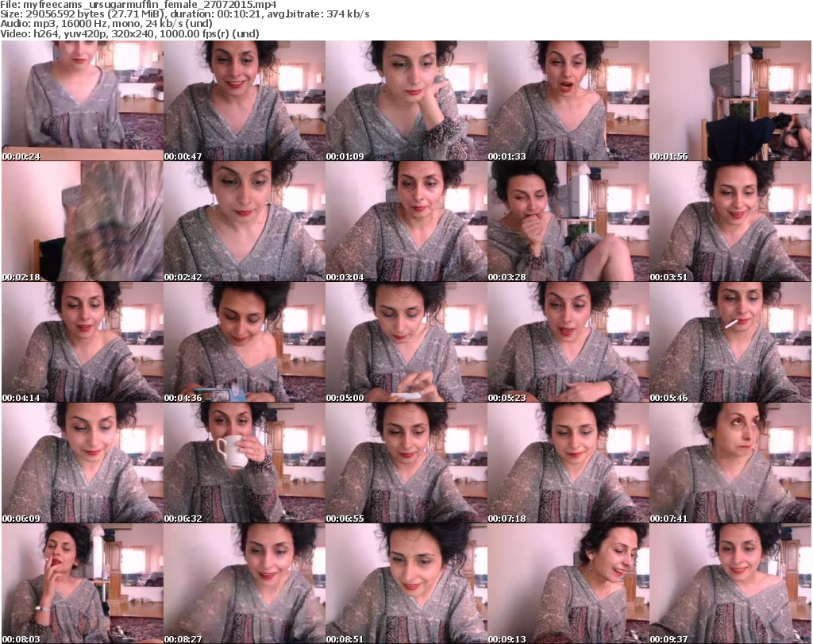
Task: Select the thumbnail timestamped 00:00:24
Action: (83, 101)
